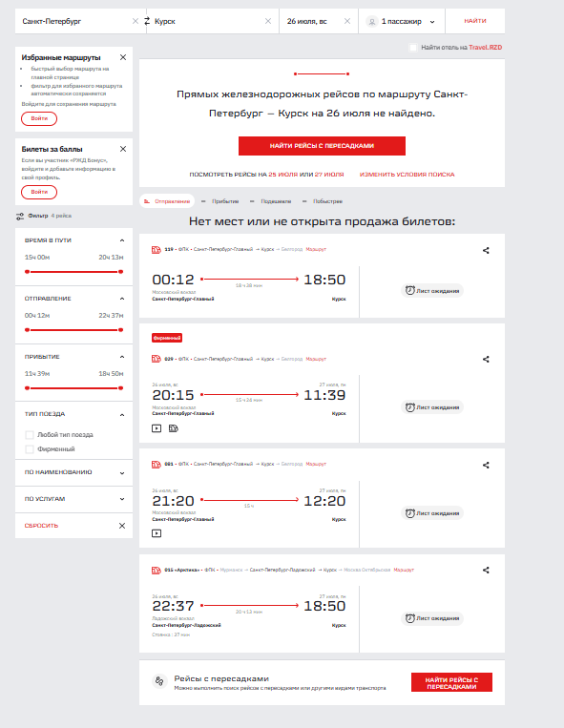Swap departure and destination stations
Screen dimensions: 564x728
pyautogui.click(x=147, y=21)
